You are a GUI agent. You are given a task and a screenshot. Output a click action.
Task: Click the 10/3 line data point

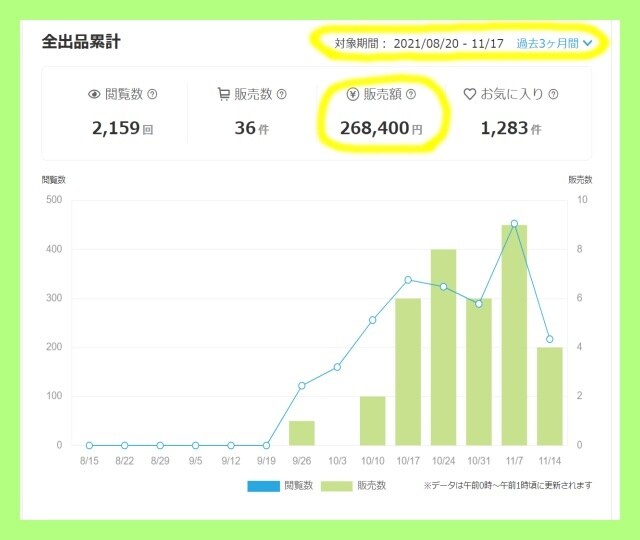(x=337, y=367)
